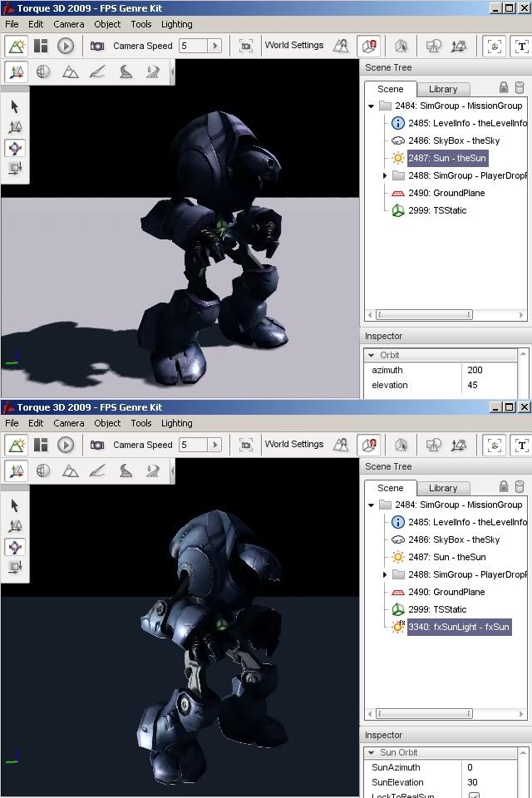Screen dimensions: 532x798
Task: Toggle the magnet snap button in the bottom window toolbar
Action: [368, 445]
